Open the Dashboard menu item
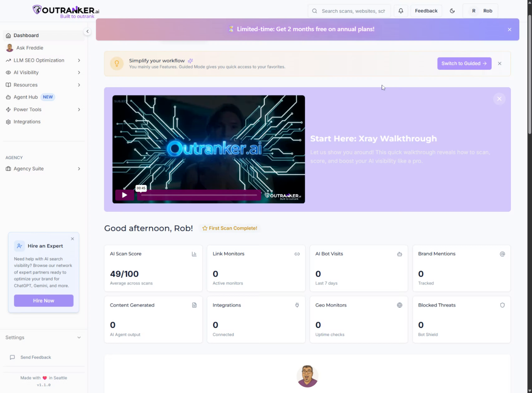The width and height of the screenshot is (532, 393). (x=44, y=35)
